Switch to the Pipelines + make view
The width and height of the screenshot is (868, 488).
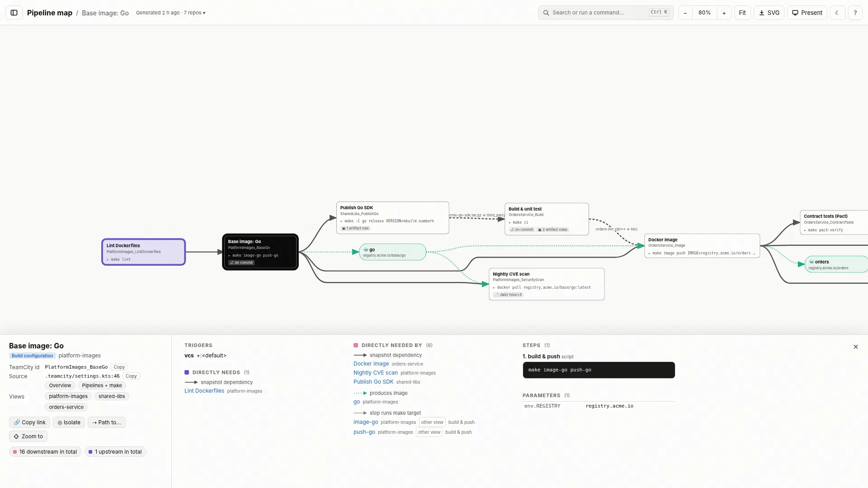coord(102,386)
